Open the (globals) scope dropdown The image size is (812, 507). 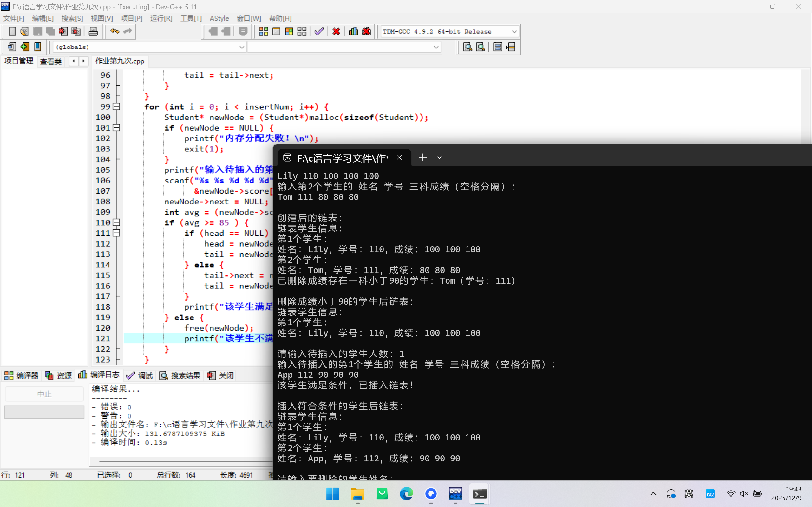[242, 47]
